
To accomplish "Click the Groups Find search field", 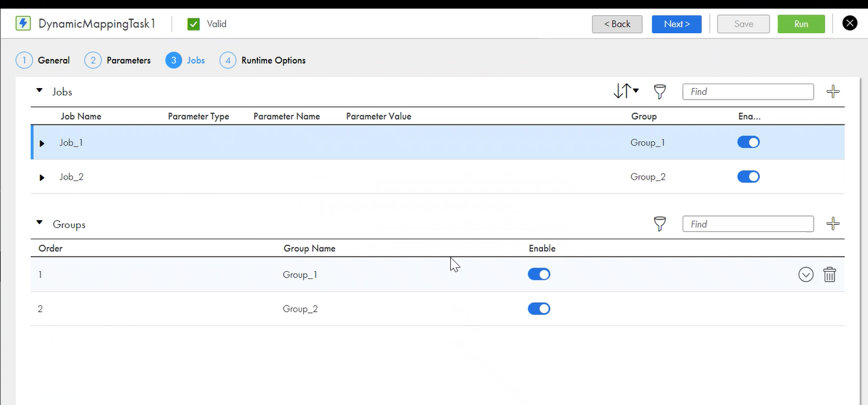I will (748, 224).
